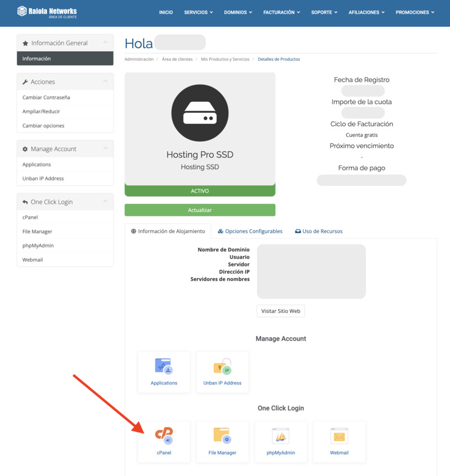The width and height of the screenshot is (450, 476).
Task: Click the Mis Productos y Servicios breadcrumb
Action: coord(225,59)
